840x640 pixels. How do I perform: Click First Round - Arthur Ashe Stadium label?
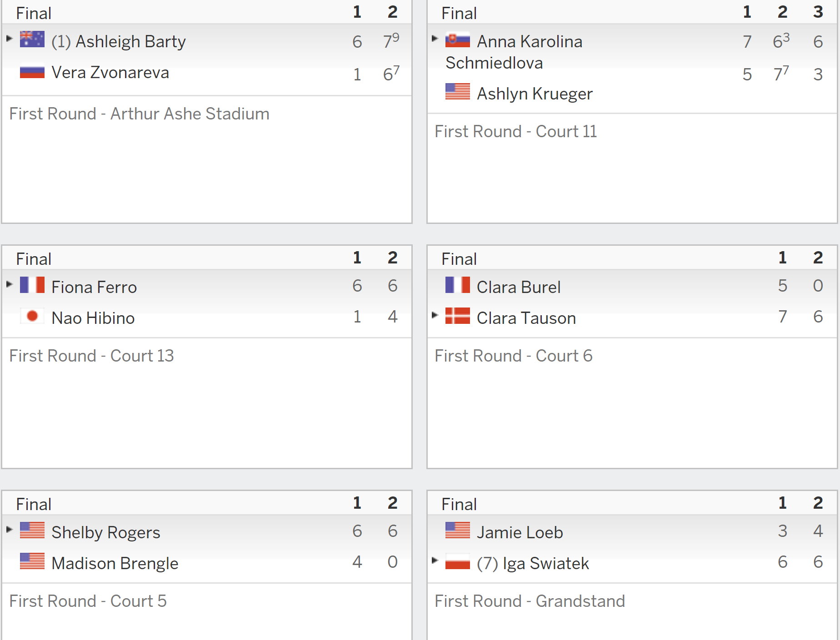point(140,114)
